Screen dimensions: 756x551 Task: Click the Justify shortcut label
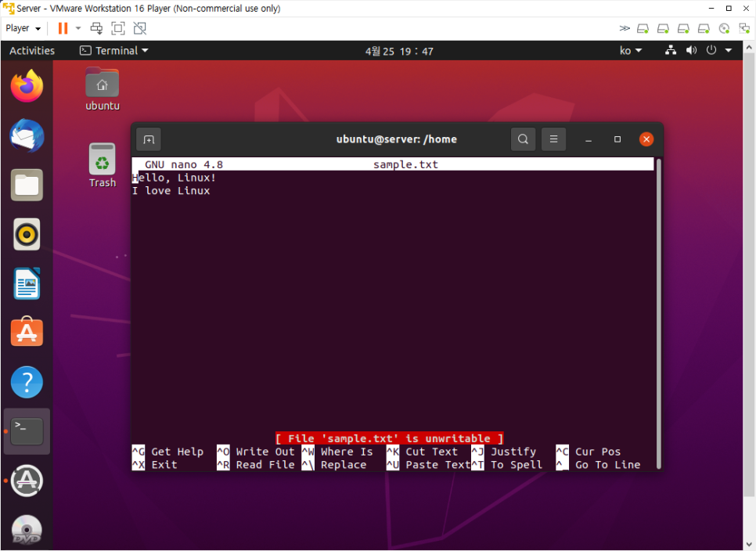(x=513, y=452)
